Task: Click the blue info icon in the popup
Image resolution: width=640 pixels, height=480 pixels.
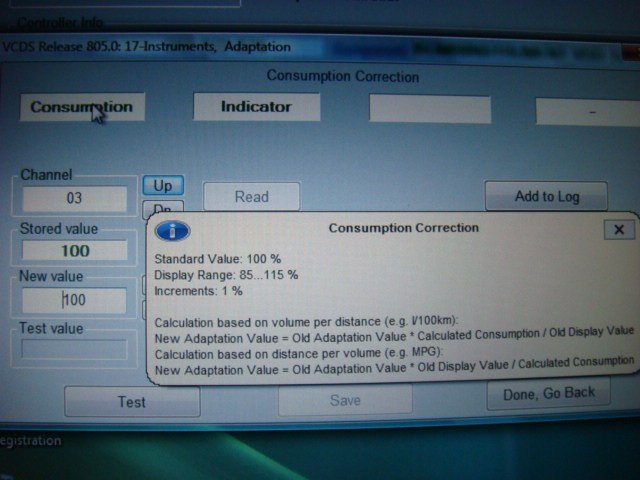Action: (x=173, y=231)
